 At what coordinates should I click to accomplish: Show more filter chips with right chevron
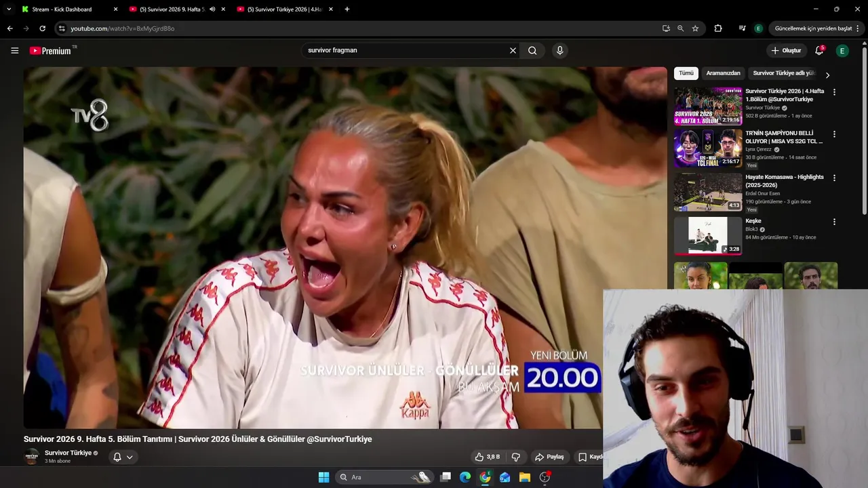pyautogui.click(x=827, y=75)
